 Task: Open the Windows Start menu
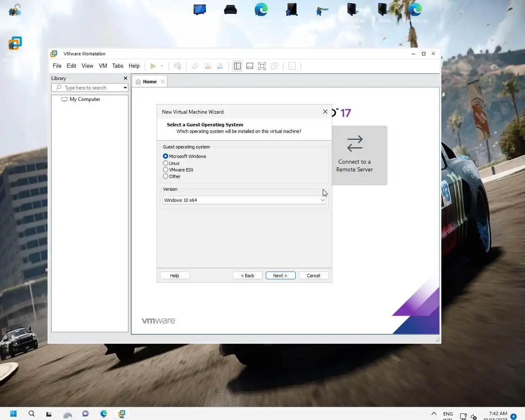tap(13, 413)
